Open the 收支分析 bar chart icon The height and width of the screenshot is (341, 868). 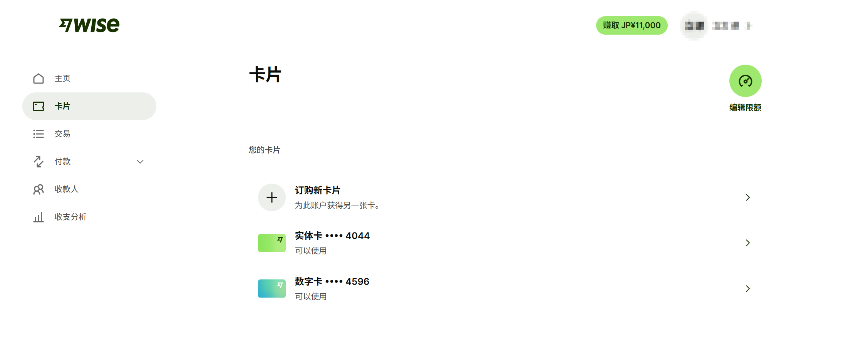(39, 217)
